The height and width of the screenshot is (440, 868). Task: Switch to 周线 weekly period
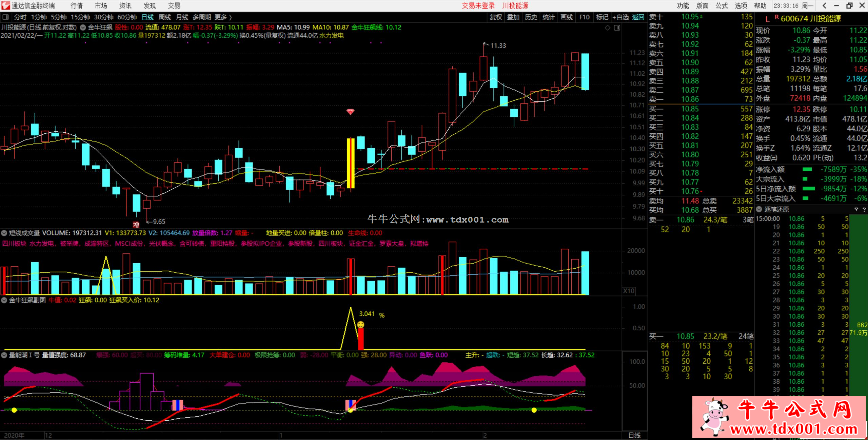tap(165, 17)
